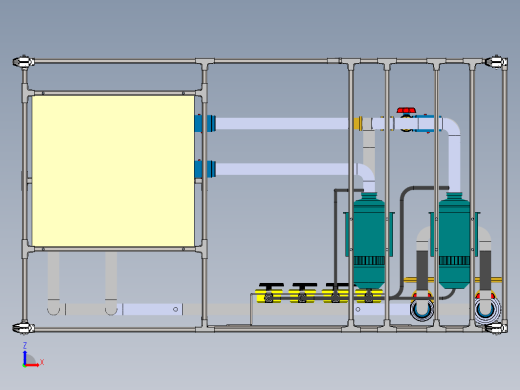Select the upper horizontal white pipe
This screenshot has height=390, width=520.
click(x=282, y=123)
